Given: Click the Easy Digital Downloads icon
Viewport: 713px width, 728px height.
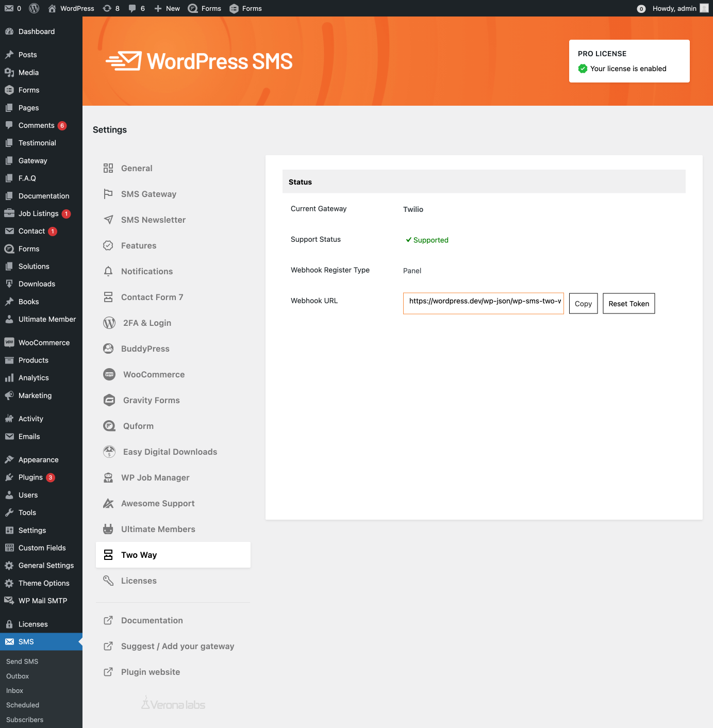Looking at the screenshot, I should tap(109, 452).
